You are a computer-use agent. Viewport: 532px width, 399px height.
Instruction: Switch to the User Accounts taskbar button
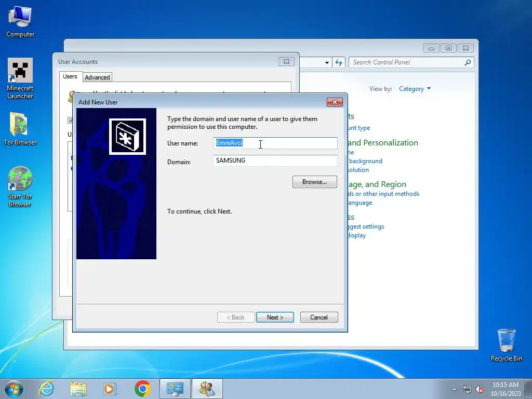tap(207, 389)
